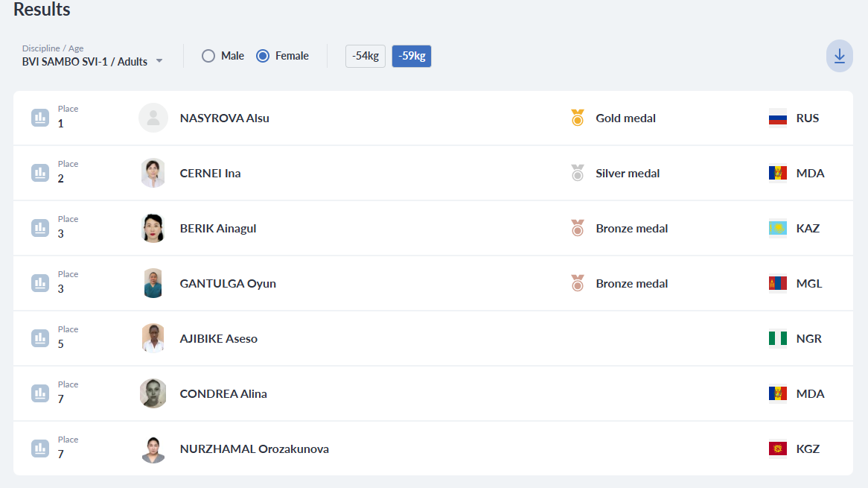Open athlete GANTULGA Oyun's name link
The image size is (868, 488).
pyautogui.click(x=228, y=283)
